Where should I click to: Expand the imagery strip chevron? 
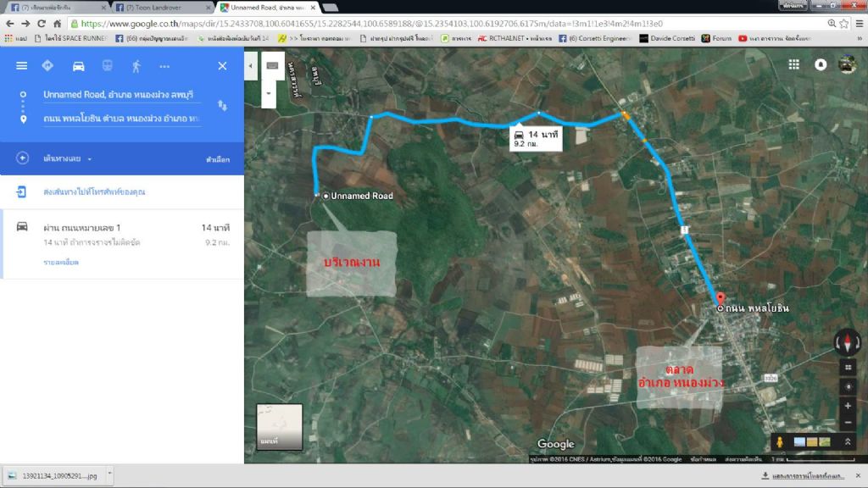pyautogui.click(x=848, y=442)
